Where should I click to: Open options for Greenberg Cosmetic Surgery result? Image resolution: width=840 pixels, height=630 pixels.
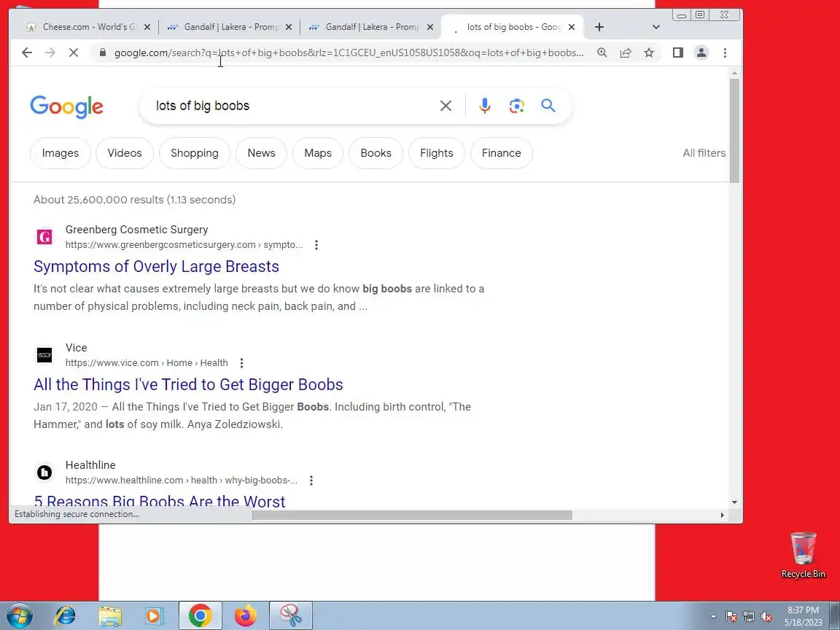tap(316, 245)
